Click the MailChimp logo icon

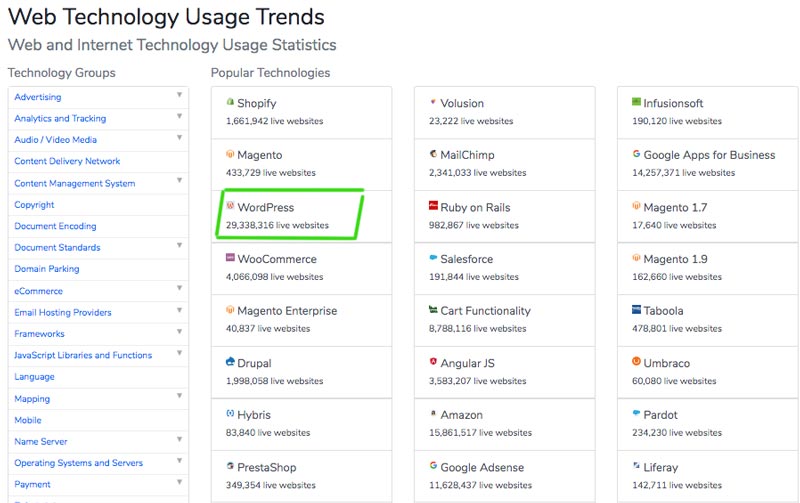point(433,154)
